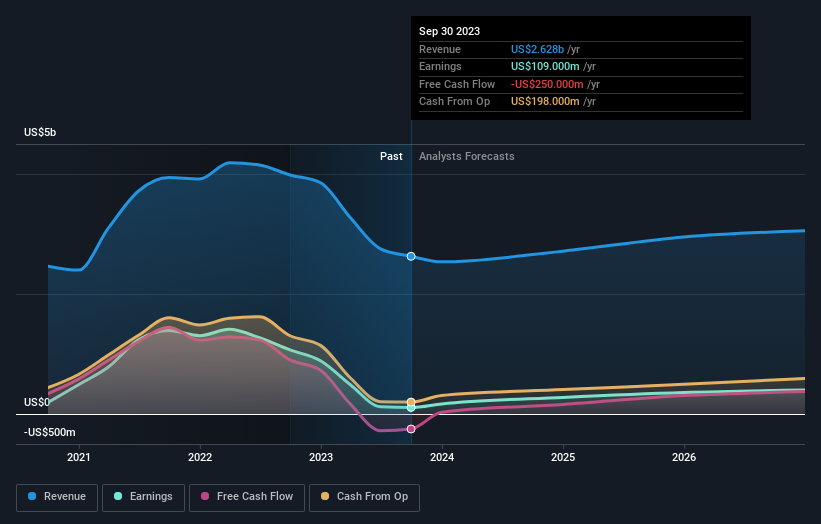Click the US$0 y-axis label

(37, 403)
